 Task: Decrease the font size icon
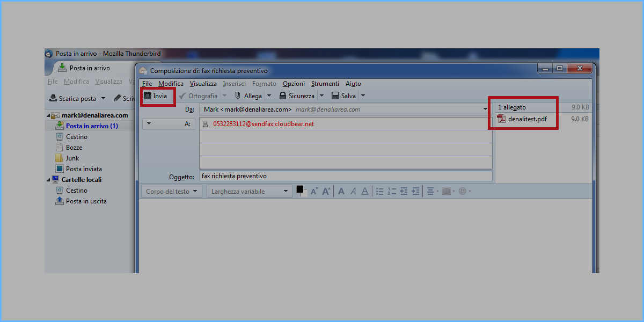click(314, 191)
